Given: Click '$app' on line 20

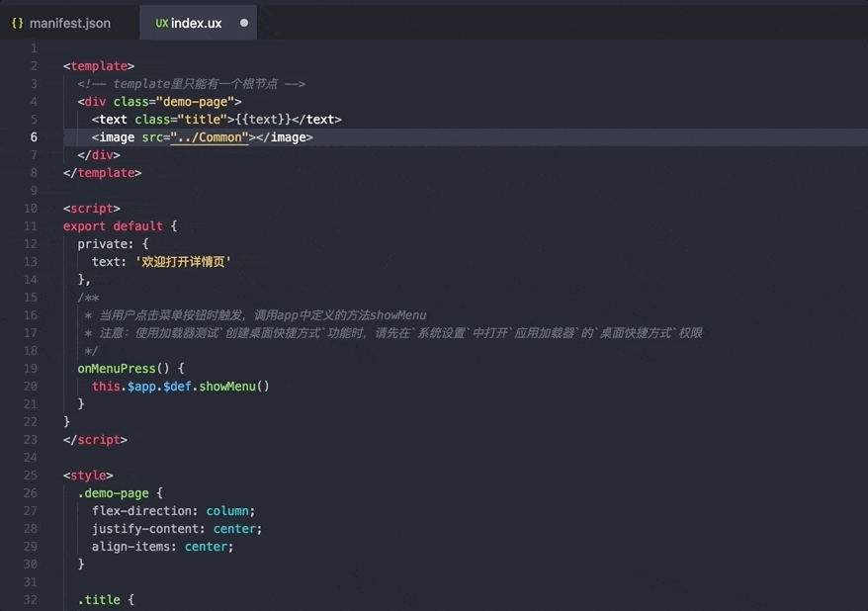Looking at the screenshot, I should [x=141, y=387].
